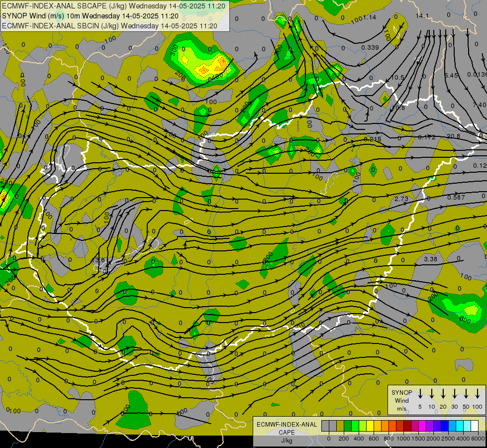The image size is (487, 448).
Task: Pick the gold CAPE legend swatch
Action: tap(378, 426)
